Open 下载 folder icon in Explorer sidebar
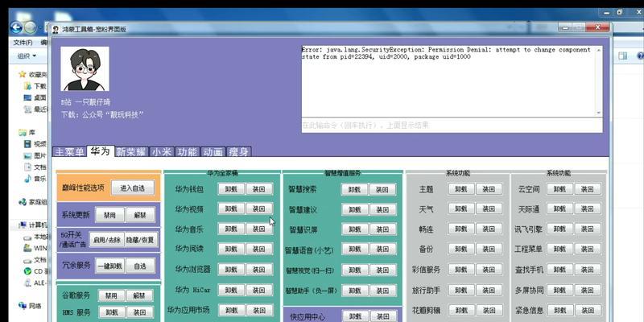 28,86
